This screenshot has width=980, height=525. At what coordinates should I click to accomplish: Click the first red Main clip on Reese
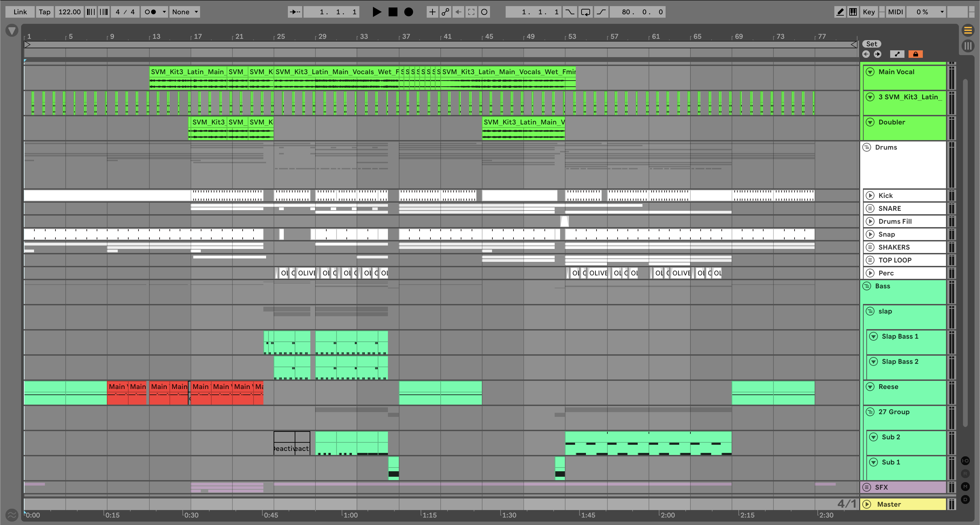(x=117, y=393)
